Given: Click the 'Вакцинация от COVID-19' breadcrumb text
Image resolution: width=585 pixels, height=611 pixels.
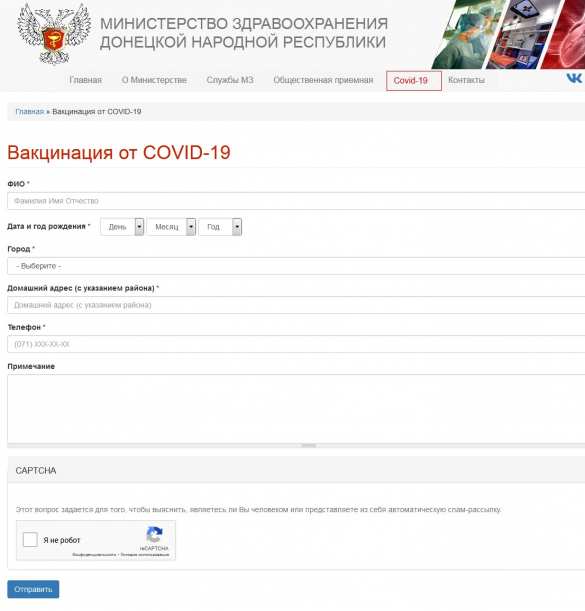Looking at the screenshot, I should 97,111.
